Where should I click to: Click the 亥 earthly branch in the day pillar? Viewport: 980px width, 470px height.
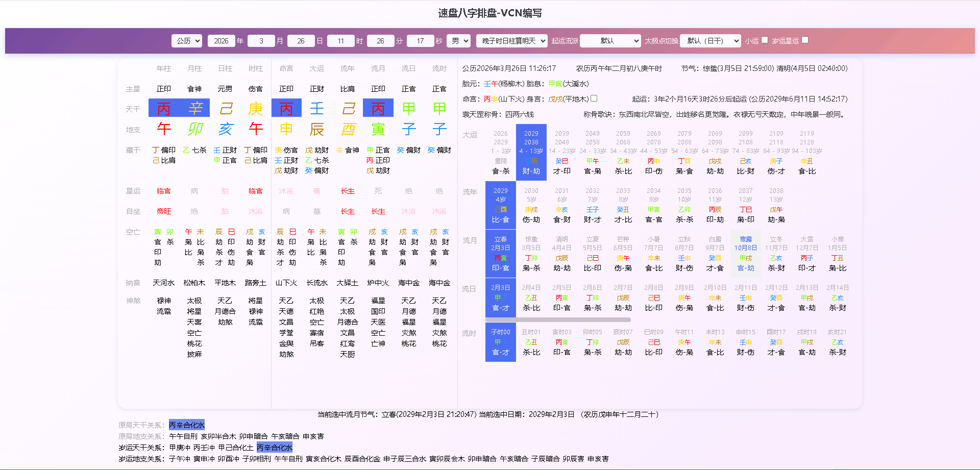[225, 129]
